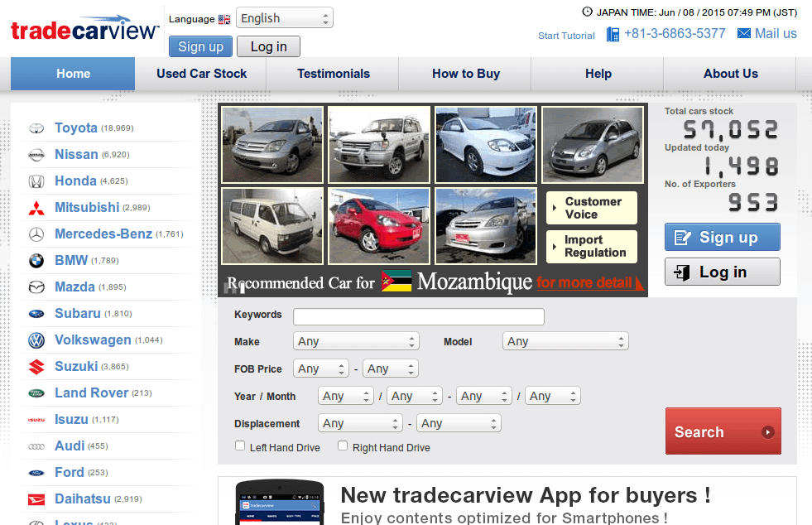The image size is (812, 525).
Task: Open the Displacement minimum dropdown
Action: [360, 423]
